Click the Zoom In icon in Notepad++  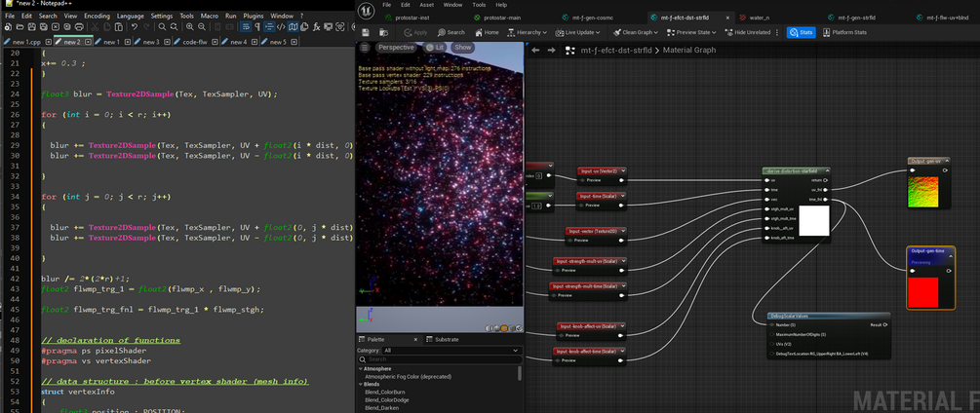189,27
